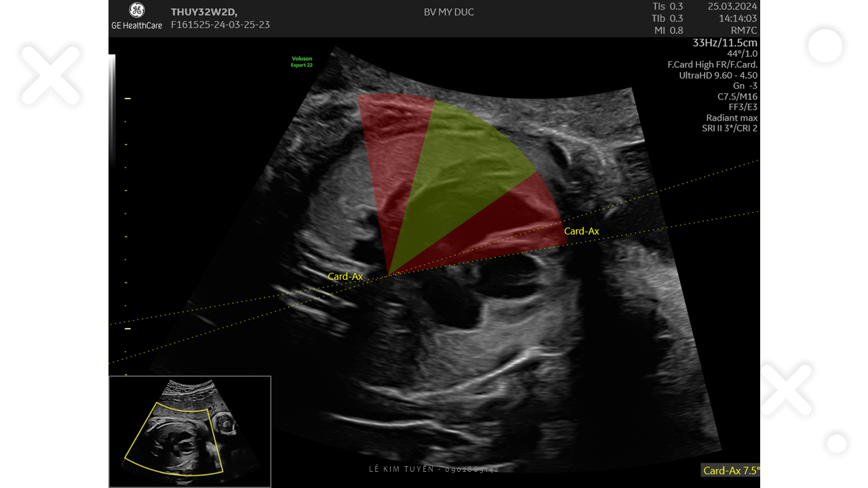This screenshot has width=868, height=488.
Task: Open the probe orientation thumbnail preview
Action: pyautogui.click(x=190, y=432)
